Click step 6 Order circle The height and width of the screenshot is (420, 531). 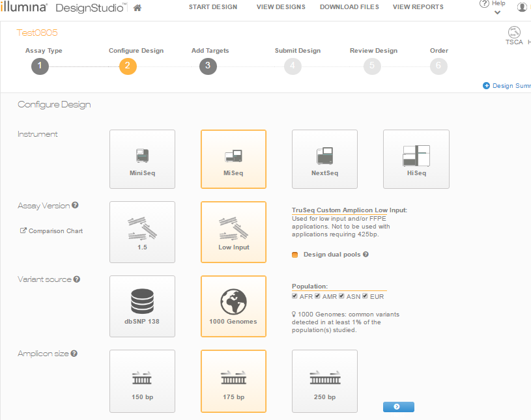pos(438,66)
